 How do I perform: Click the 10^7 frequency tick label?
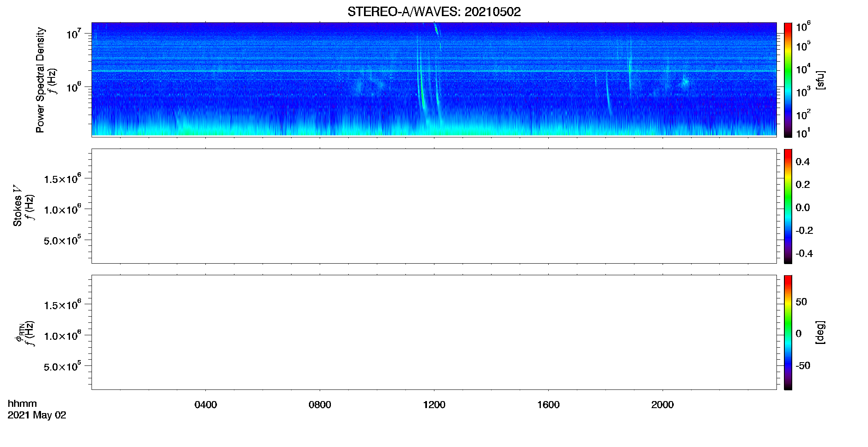pyautogui.click(x=74, y=34)
